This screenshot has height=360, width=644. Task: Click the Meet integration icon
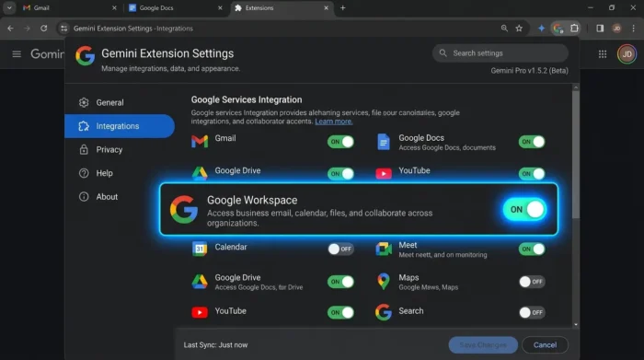[x=384, y=249]
